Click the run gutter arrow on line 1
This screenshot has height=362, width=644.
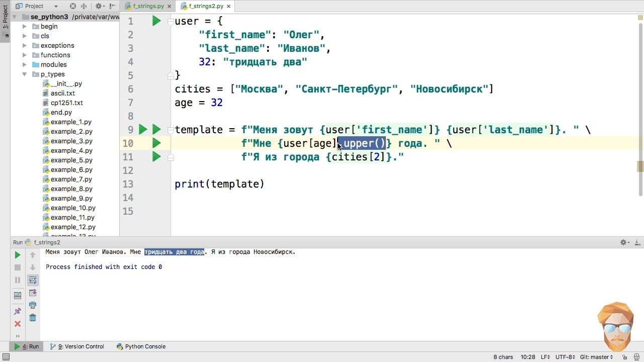coord(156,21)
